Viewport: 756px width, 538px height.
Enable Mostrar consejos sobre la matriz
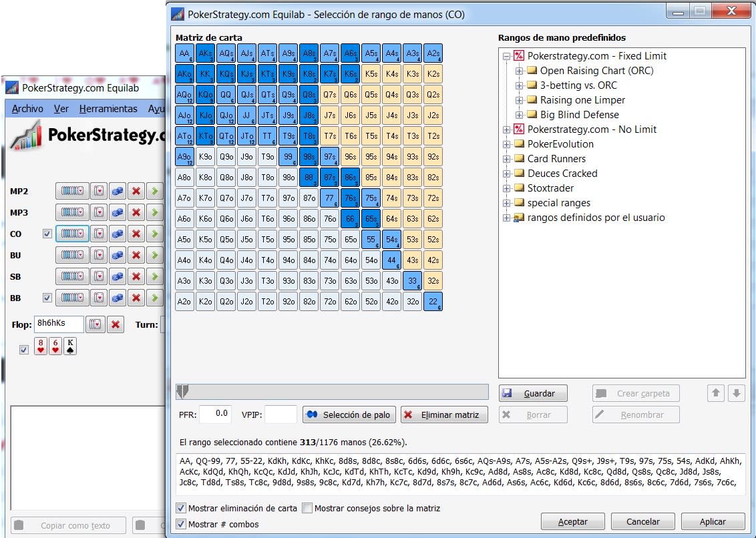click(x=307, y=508)
